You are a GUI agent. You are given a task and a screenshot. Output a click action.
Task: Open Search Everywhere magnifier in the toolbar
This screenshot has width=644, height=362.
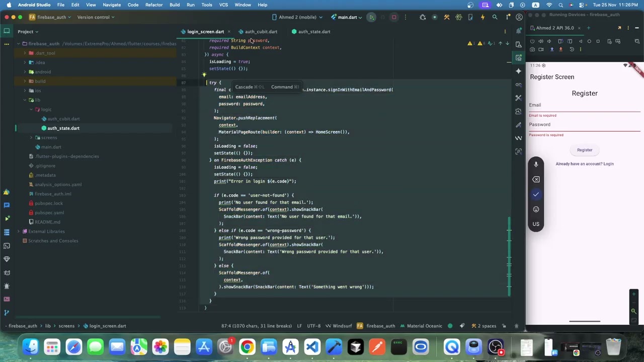tap(495, 17)
